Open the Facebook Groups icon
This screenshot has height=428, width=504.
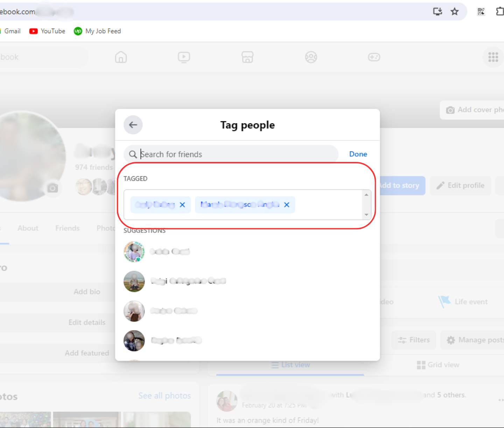[x=311, y=57]
